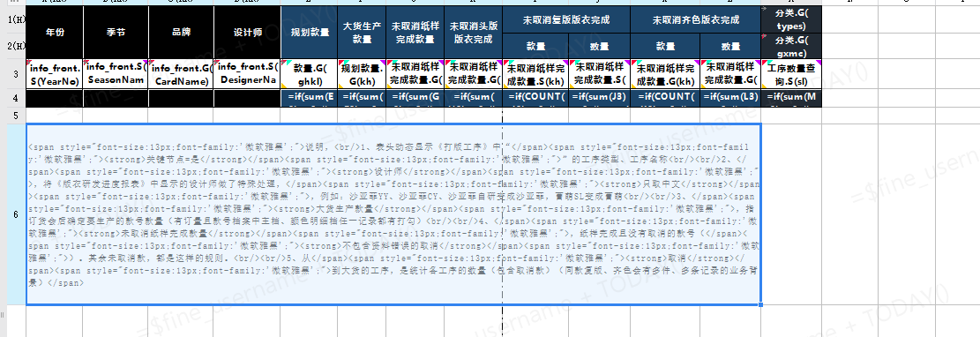The image size is (980, 337).
Task: Select the 设计师 header cell
Action: tap(247, 33)
